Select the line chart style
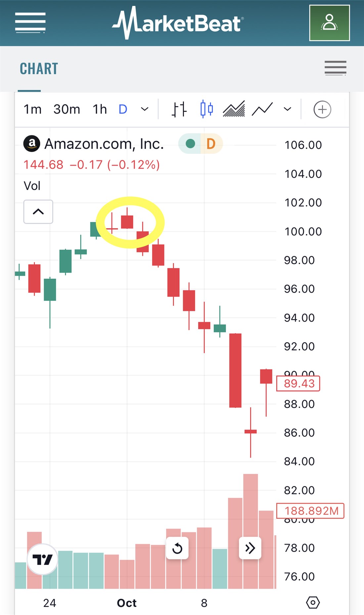364x615 pixels. (x=262, y=109)
